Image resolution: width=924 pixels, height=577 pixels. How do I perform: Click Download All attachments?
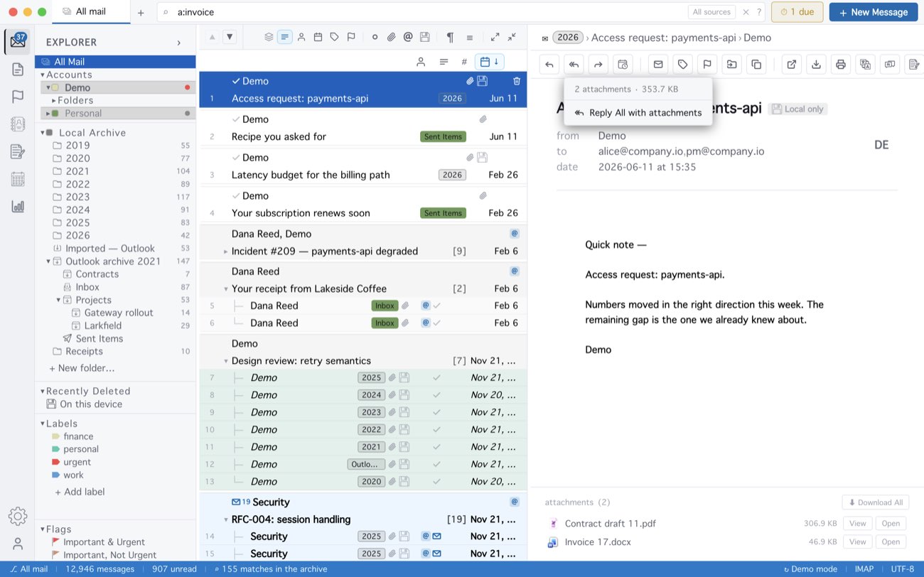click(x=875, y=502)
